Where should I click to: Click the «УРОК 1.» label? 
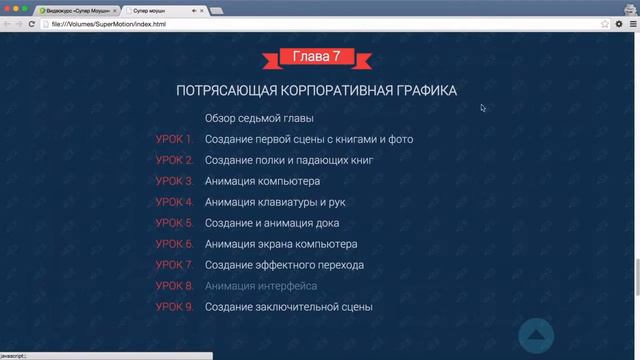click(x=173, y=139)
